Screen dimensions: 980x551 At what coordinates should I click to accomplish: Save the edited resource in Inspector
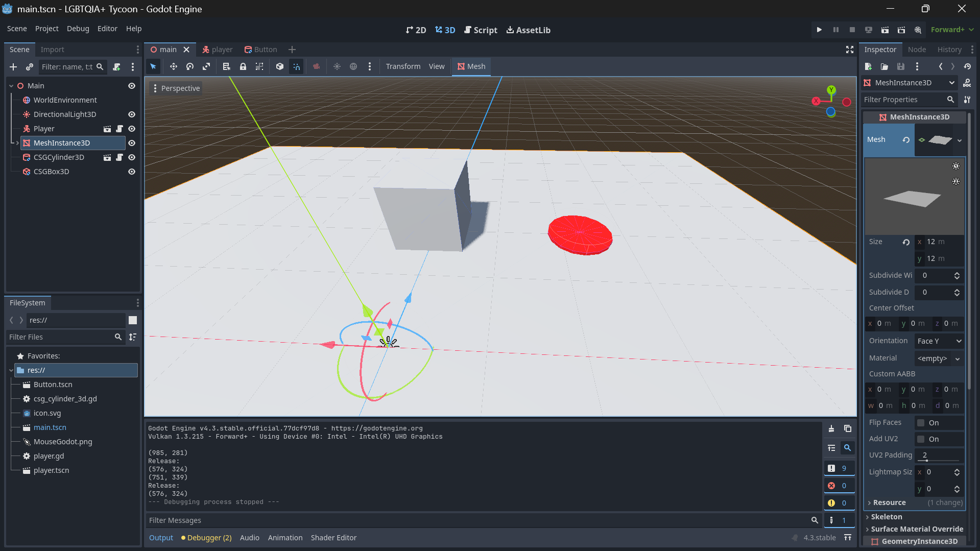click(x=901, y=66)
